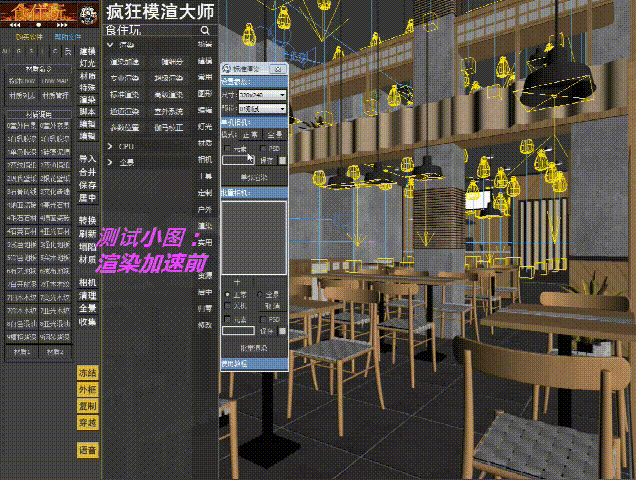Click the yellow 语音 voice button
This screenshot has width=636, height=480.
point(88,450)
